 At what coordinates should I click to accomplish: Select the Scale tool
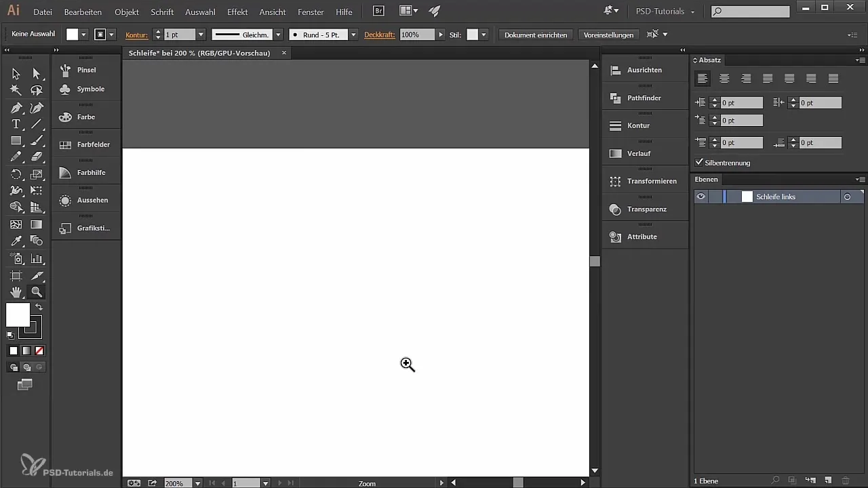pos(37,174)
